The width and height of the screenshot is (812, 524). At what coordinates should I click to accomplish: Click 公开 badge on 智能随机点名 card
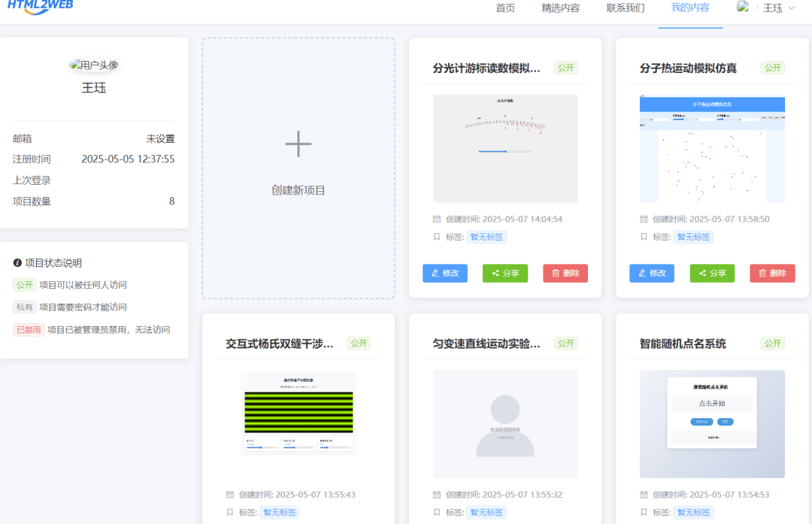pyautogui.click(x=773, y=344)
